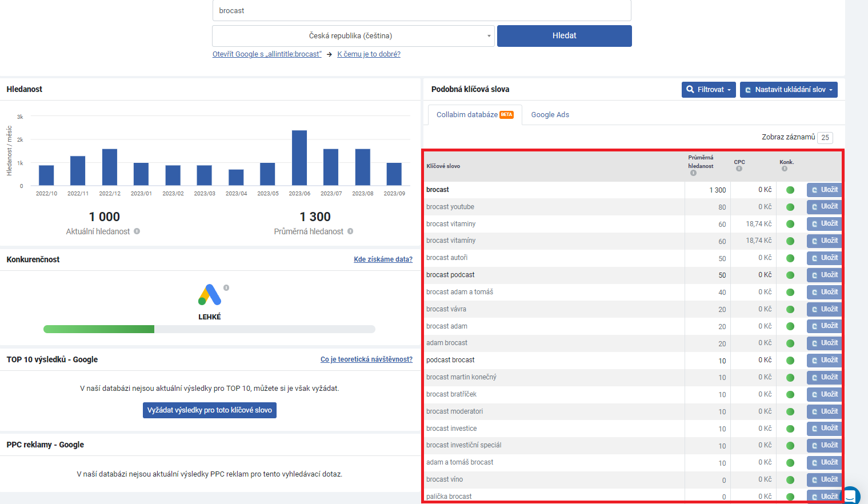
Task: Save keyword brocast moderatori with Uložit
Action: click(x=825, y=411)
